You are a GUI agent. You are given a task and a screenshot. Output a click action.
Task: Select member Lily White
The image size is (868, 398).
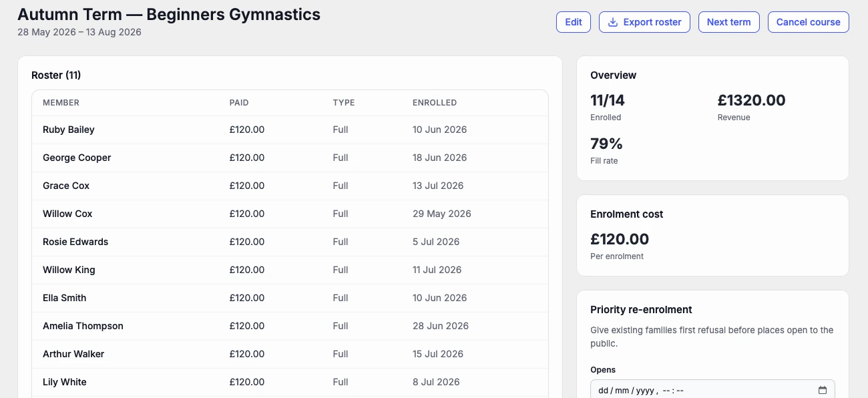[x=65, y=382]
